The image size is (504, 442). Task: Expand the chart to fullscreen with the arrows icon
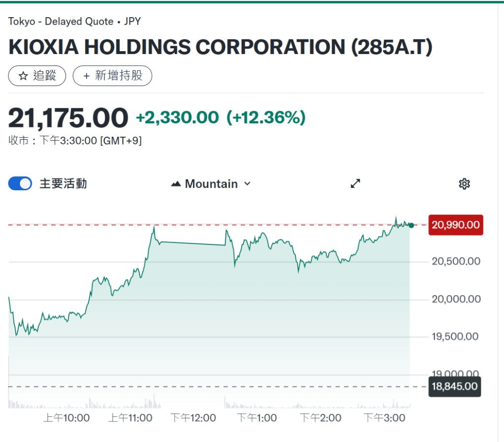point(355,183)
